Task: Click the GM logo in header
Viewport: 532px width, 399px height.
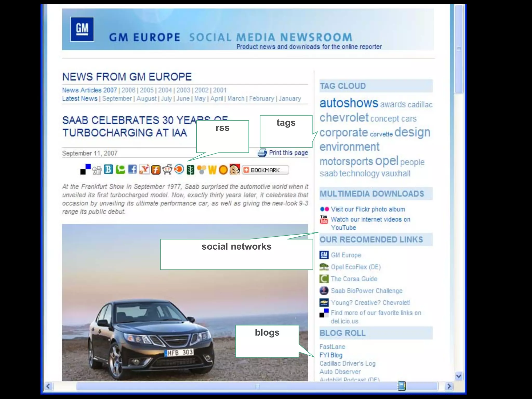Action: point(82,29)
